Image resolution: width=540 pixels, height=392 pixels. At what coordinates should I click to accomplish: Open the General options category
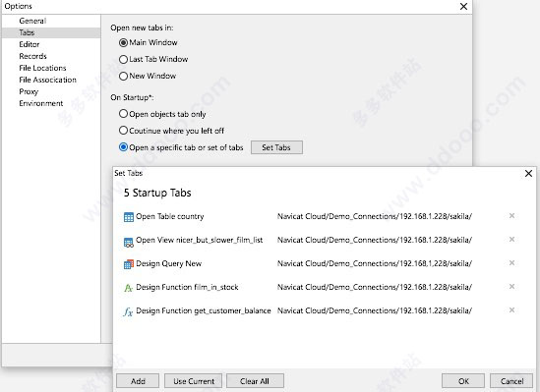32,21
